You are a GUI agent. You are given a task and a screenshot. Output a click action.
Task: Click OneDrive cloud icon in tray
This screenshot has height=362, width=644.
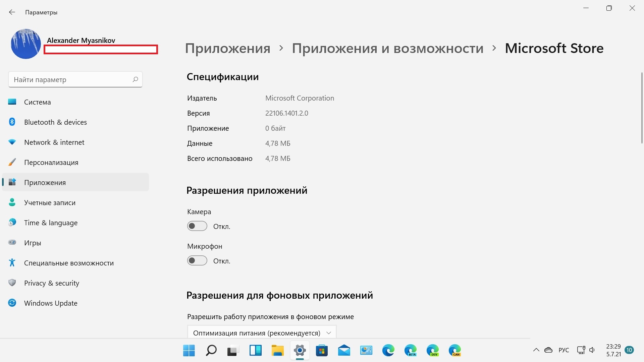pos(548,350)
